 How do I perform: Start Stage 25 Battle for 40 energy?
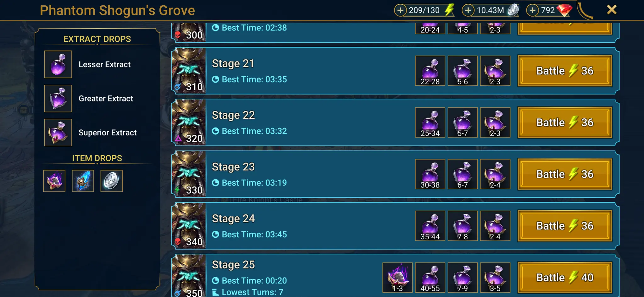pos(565,278)
